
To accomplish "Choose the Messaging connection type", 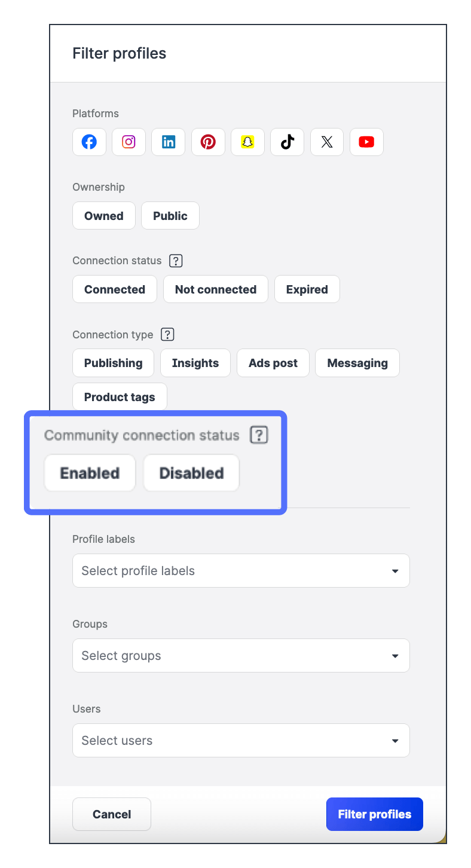I will point(357,363).
